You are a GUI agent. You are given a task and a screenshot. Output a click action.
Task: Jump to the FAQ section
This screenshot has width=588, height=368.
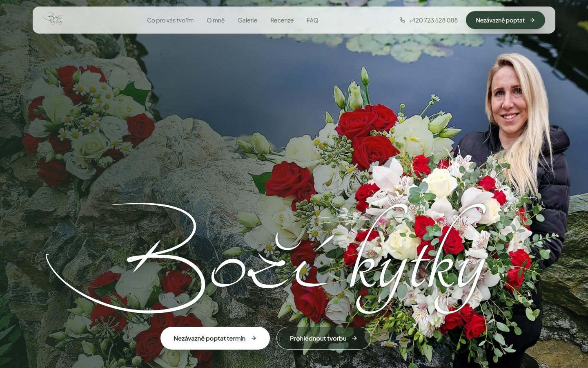[312, 20]
